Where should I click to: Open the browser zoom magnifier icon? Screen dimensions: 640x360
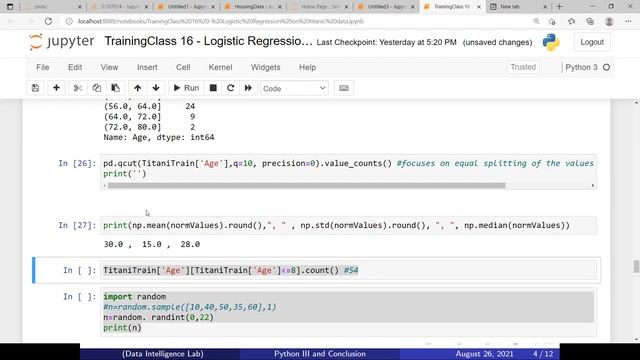536,21
